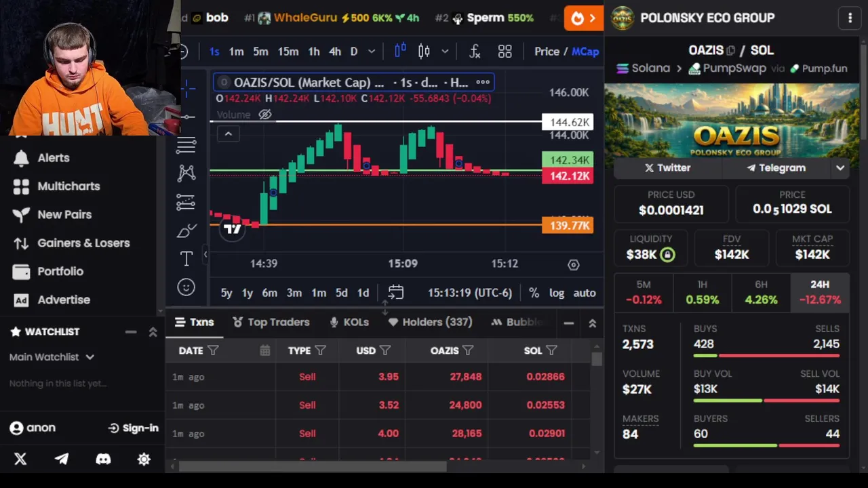Expand the social links dropdown
This screenshot has width=868, height=488.
(x=840, y=168)
